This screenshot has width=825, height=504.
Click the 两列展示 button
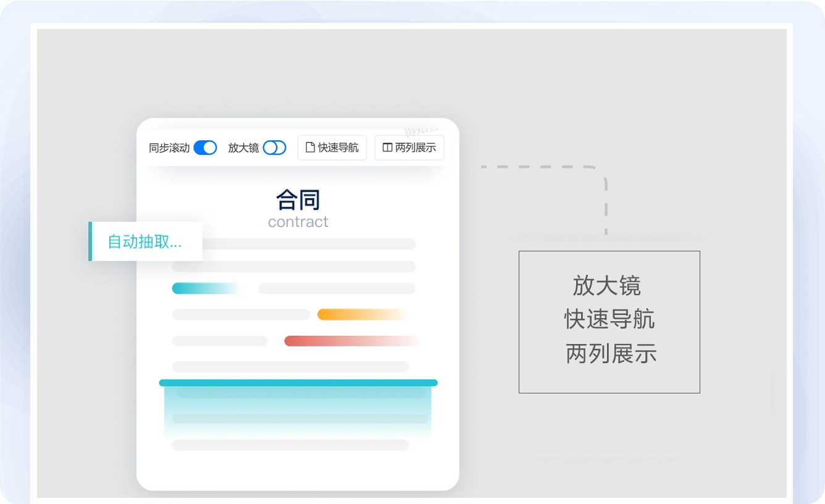pyautogui.click(x=409, y=148)
